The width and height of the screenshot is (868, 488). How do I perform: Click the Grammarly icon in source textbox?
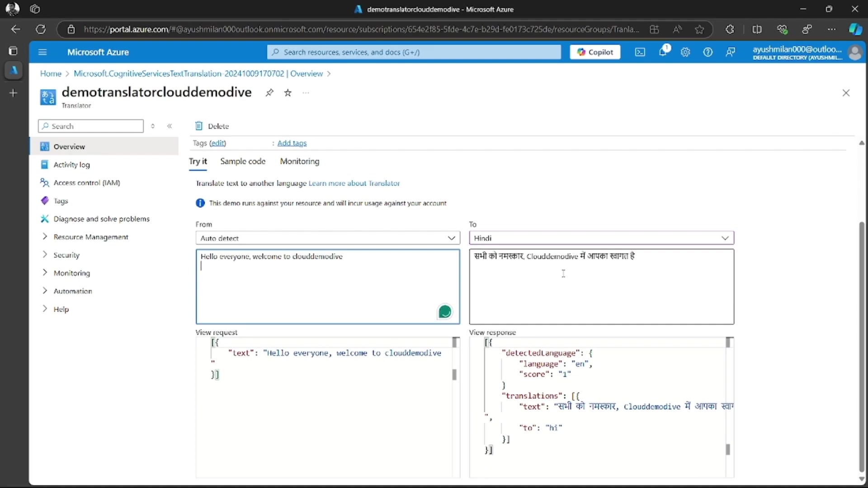pos(445,312)
